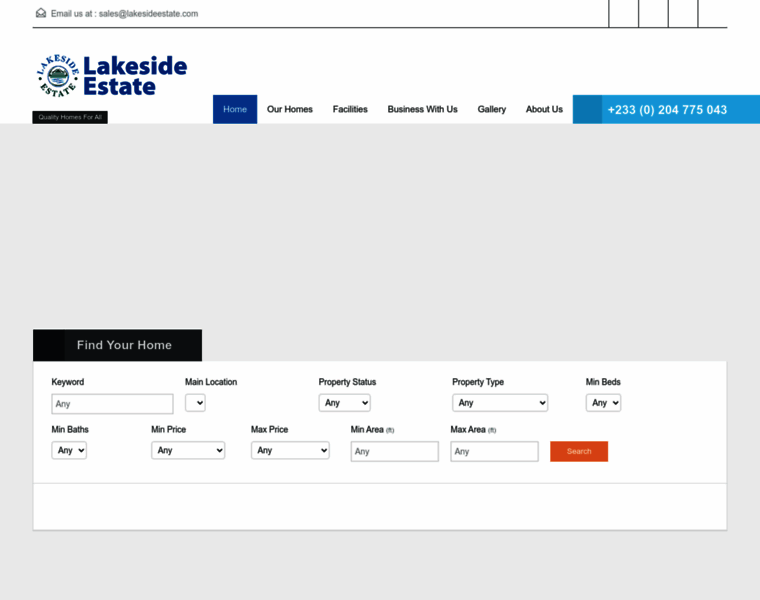Click the Find Your Home heading tab
Screen dimensions: 760x600
coord(117,345)
